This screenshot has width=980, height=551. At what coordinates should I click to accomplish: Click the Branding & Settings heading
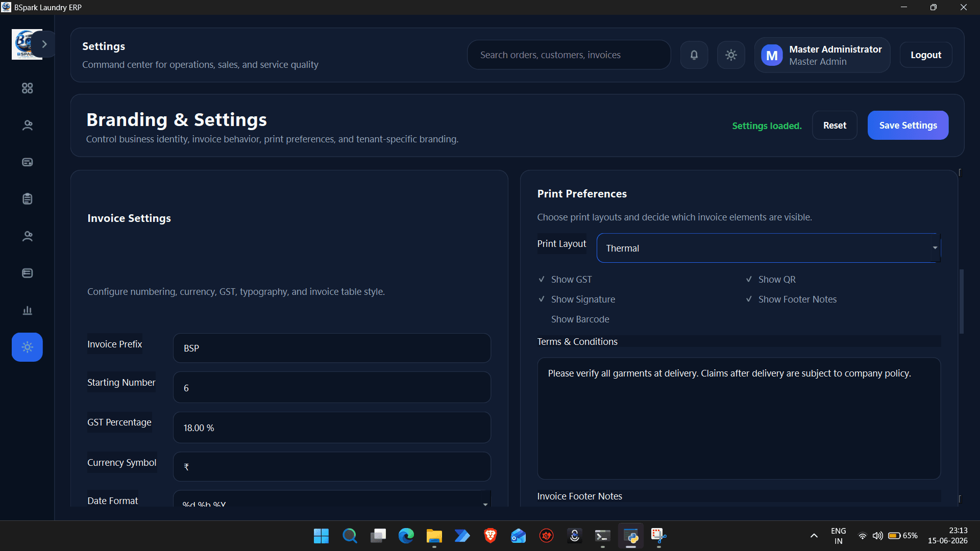tap(177, 120)
